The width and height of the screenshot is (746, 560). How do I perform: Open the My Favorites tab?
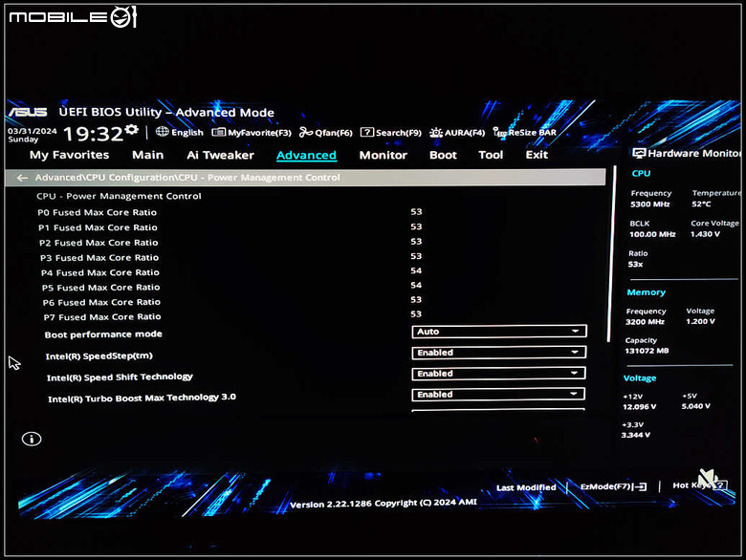[70, 155]
